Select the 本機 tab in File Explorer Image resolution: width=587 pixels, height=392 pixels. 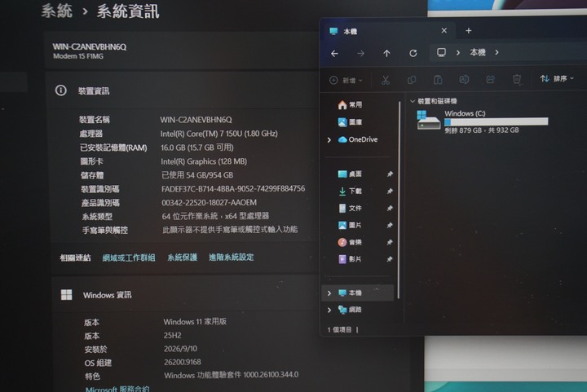click(382, 31)
